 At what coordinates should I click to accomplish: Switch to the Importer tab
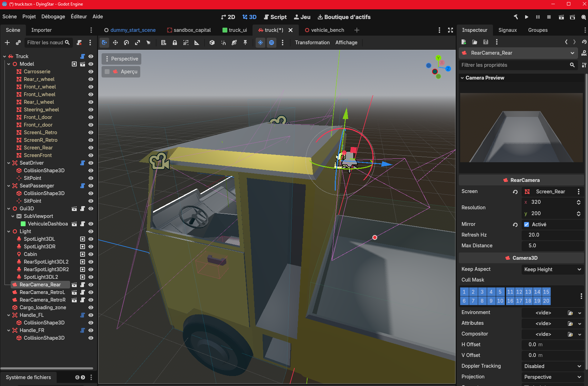point(41,30)
